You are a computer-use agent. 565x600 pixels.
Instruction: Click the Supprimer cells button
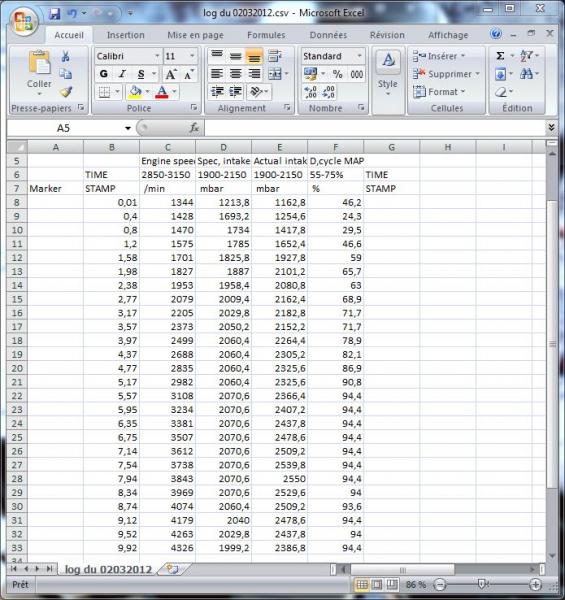point(446,74)
